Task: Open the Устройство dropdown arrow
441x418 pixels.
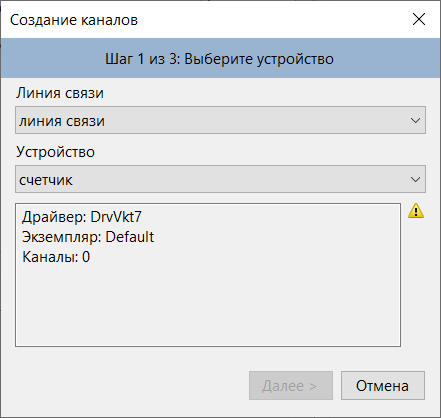Action: [415, 179]
